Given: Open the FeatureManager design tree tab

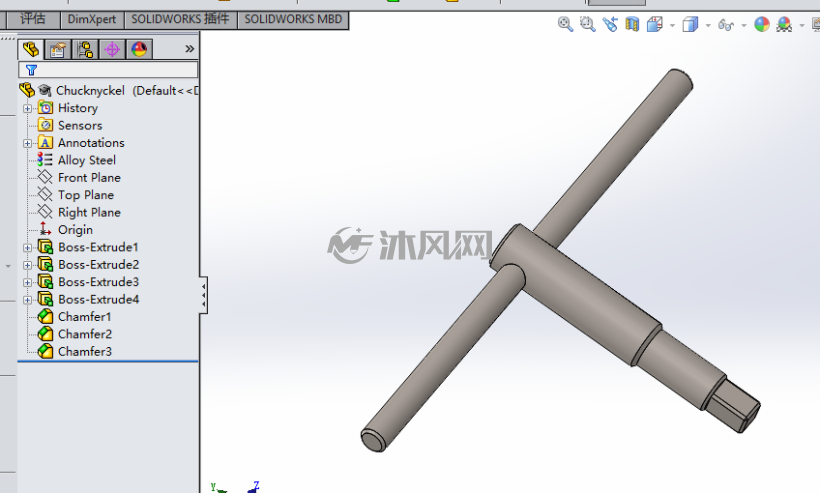Looking at the screenshot, I should (x=30, y=50).
